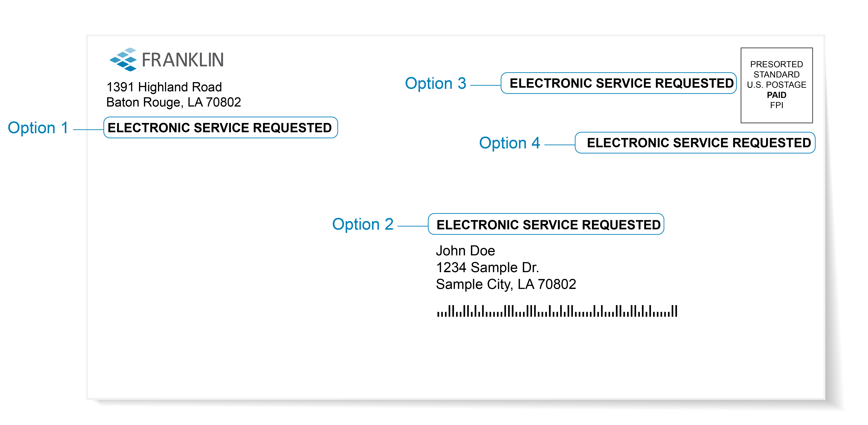Click the Option 3 label
868x425 pixels.
435,83
